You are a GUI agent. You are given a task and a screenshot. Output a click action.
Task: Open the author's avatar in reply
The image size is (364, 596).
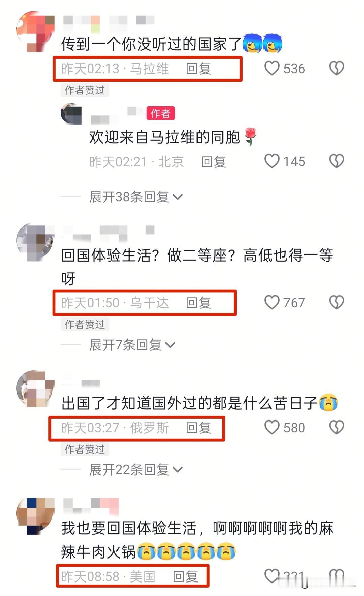click(71, 114)
